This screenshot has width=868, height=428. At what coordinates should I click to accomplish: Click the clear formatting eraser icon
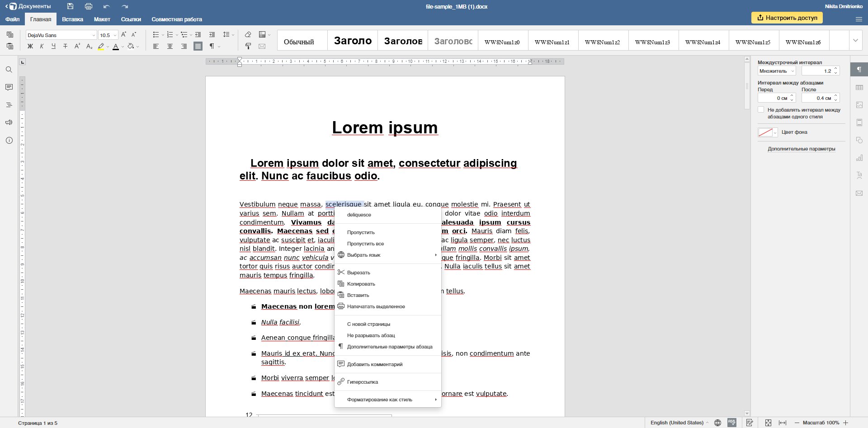click(248, 35)
